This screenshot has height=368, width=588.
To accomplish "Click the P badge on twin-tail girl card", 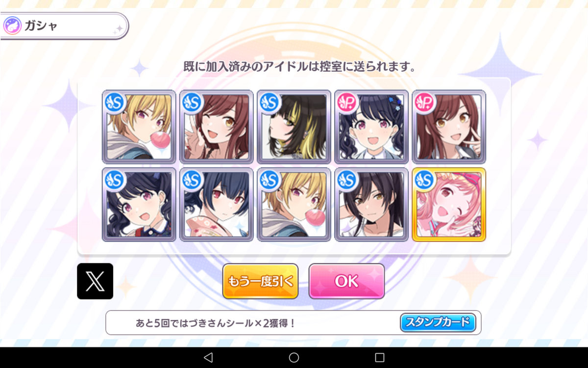I will tap(346, 102).
